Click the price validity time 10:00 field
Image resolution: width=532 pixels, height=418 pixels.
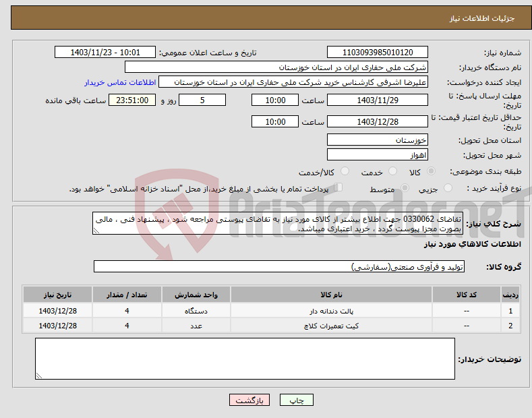click(x=275, y=121)
